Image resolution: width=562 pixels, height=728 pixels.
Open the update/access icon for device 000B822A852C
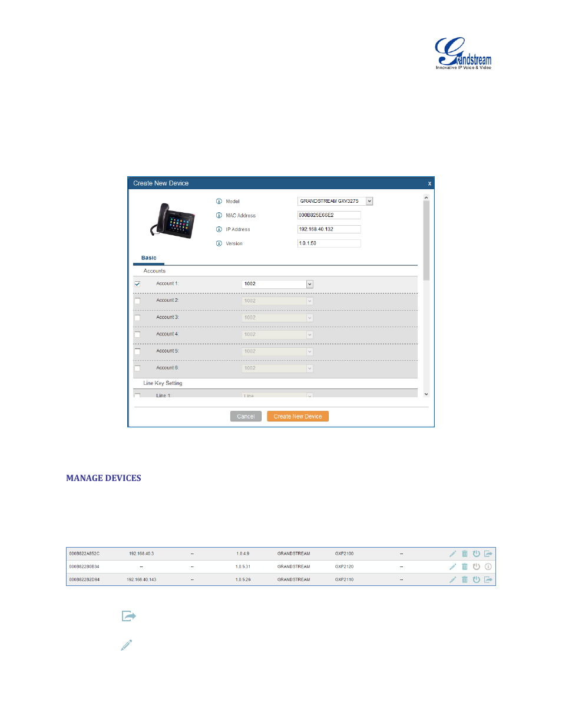point(488,554)
